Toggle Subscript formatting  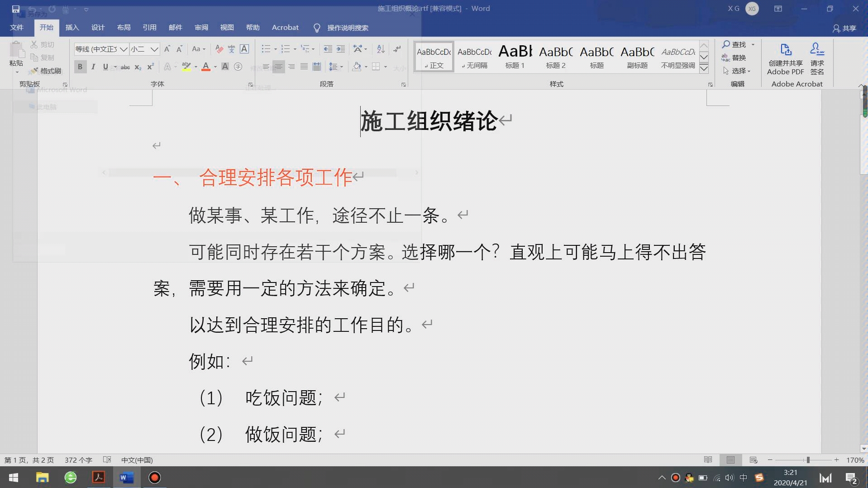(138, 67)
